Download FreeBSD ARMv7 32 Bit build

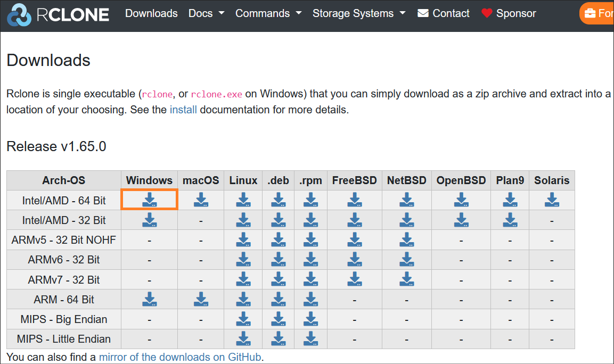coord(354,279)
